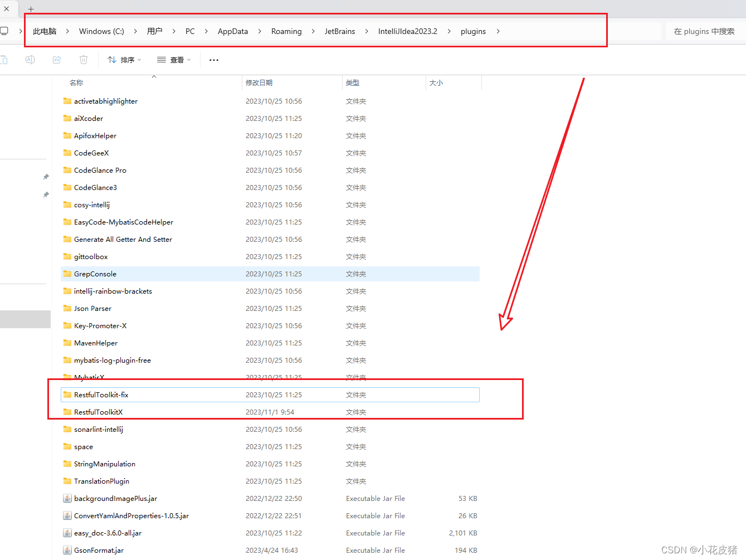The width and height of the screenshot is (746, 560).
Task: Click the 在 plugins 中搜索 search box
Action: (705, 31)
